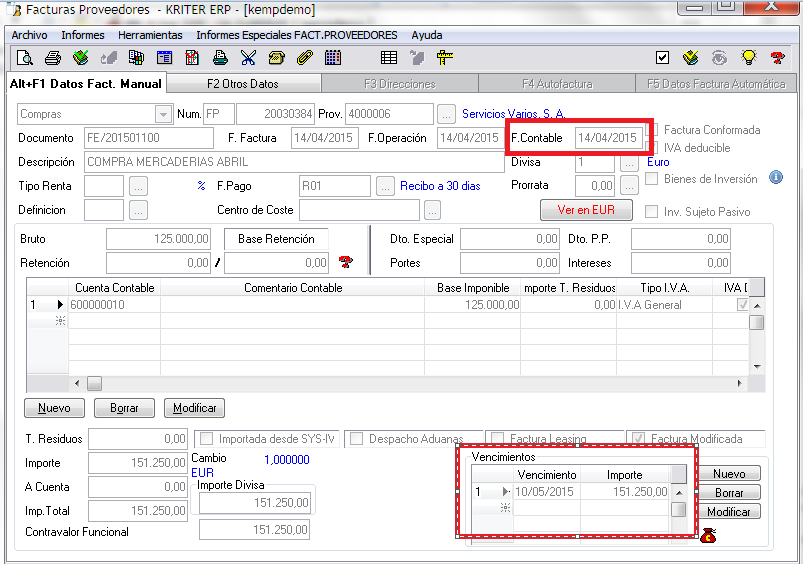The width and height of the screenshot is (803, 564).
Task: Open the Herramientas menu
Action: pyautogui.click(x=150, y=35)
